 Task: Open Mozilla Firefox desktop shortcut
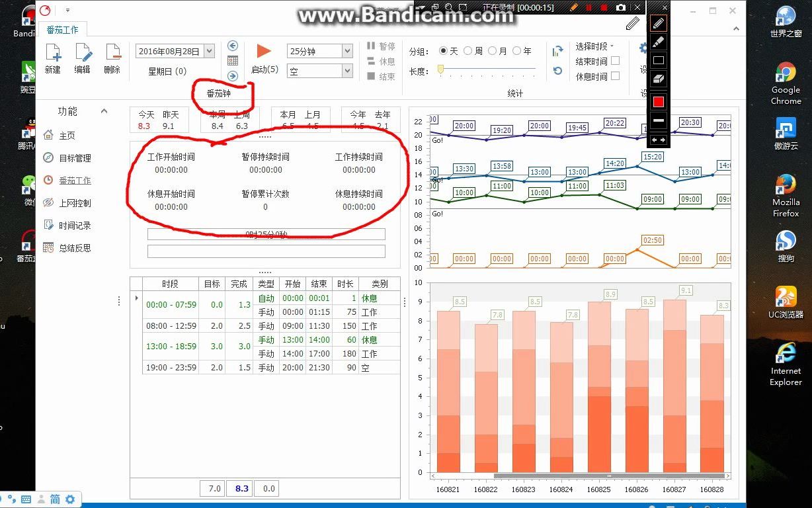tap(786, 196)
